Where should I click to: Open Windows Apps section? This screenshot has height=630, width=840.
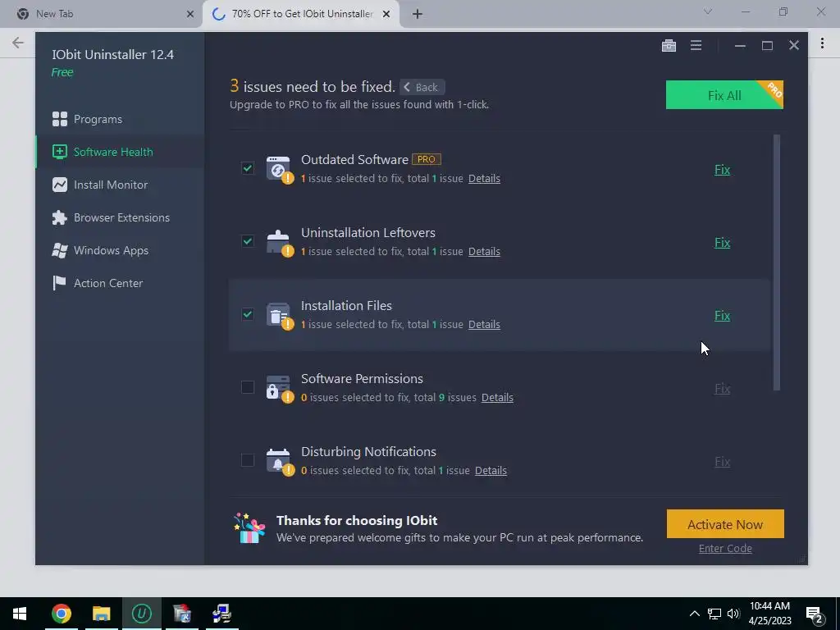tap(120, 250)
